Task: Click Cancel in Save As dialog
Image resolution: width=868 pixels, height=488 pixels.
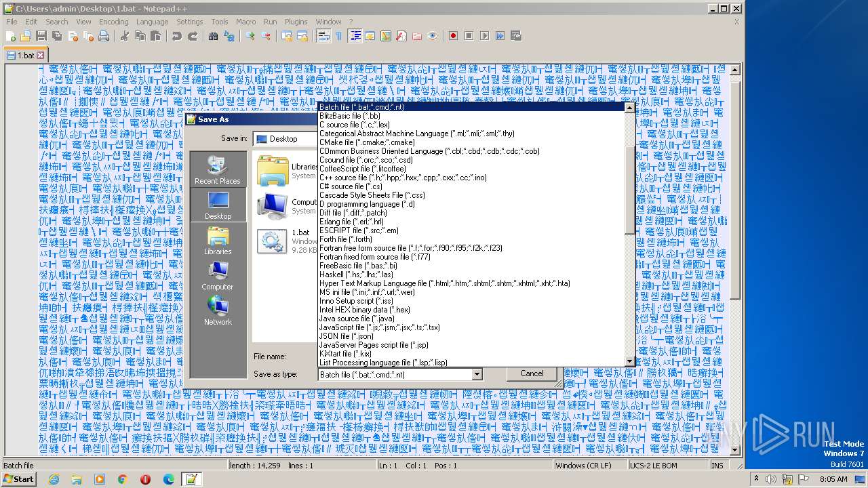Action: tap(532, 373)
